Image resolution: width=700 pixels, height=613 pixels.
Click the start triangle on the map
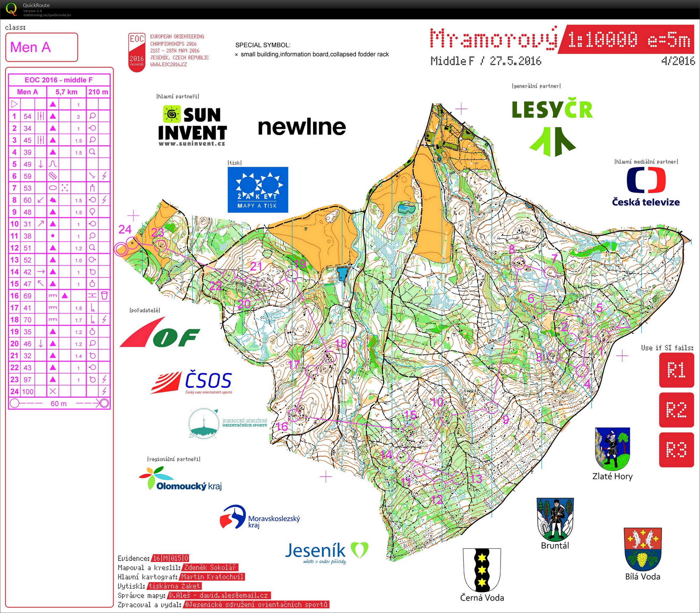624,323
